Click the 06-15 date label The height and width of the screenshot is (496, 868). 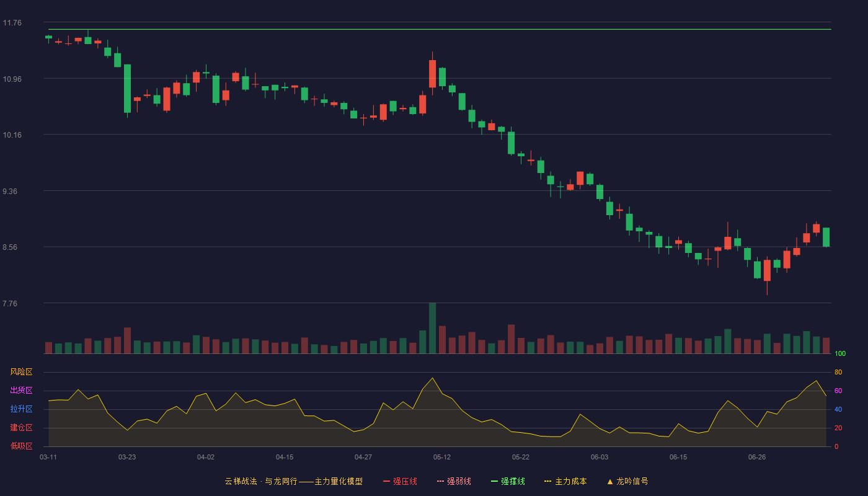(x=678, y=457)
